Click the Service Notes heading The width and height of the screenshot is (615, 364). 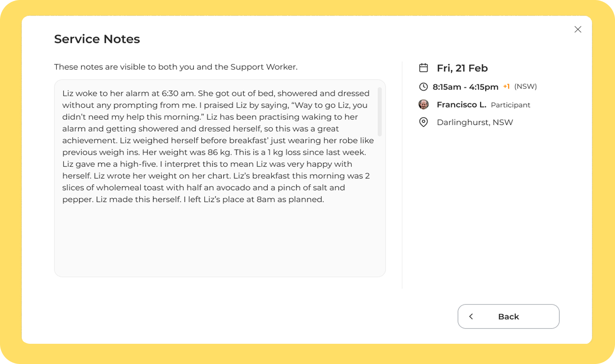97,39
